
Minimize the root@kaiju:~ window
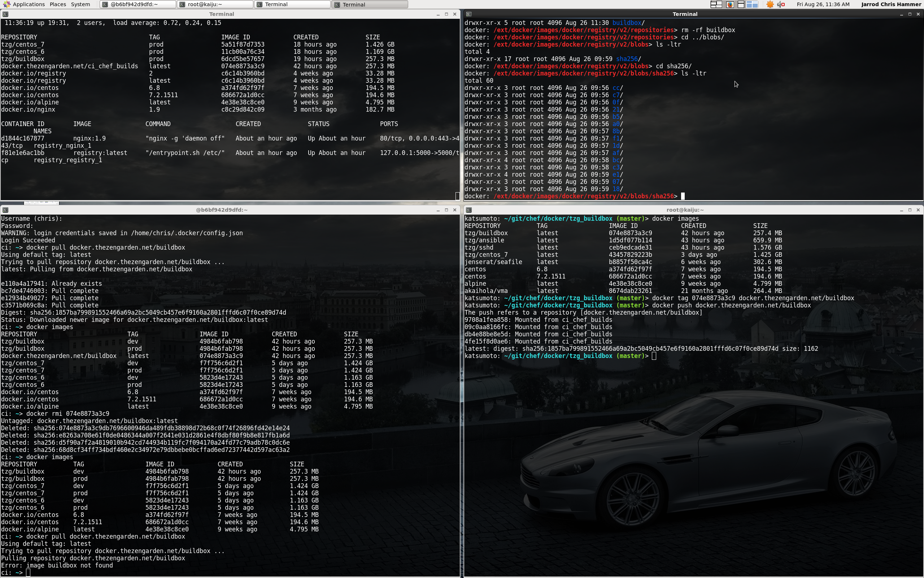[902, 210]
